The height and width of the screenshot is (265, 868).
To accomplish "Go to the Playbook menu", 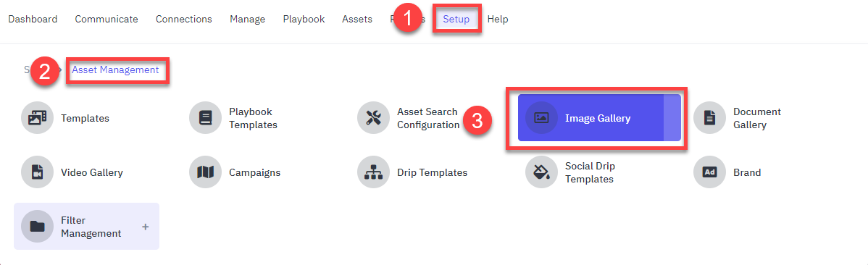I will point(304,20).
